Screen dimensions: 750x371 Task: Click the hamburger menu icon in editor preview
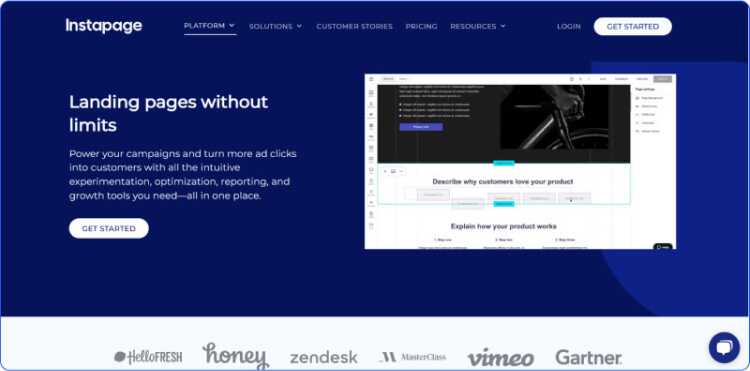pyautogui.click(x=371, y=79)
